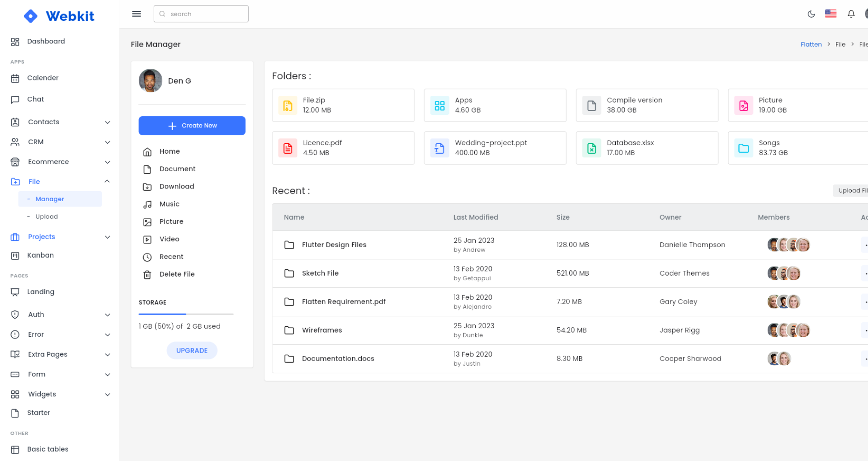Click the US flag language selector
This screenshot has width=868, height=461.
[831, 14]
